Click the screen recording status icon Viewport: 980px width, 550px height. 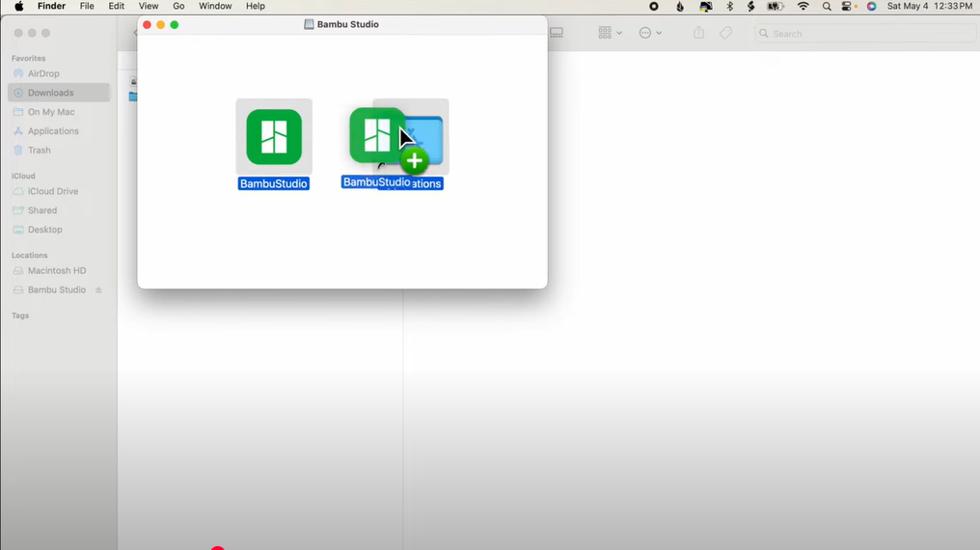coord(654,6)
